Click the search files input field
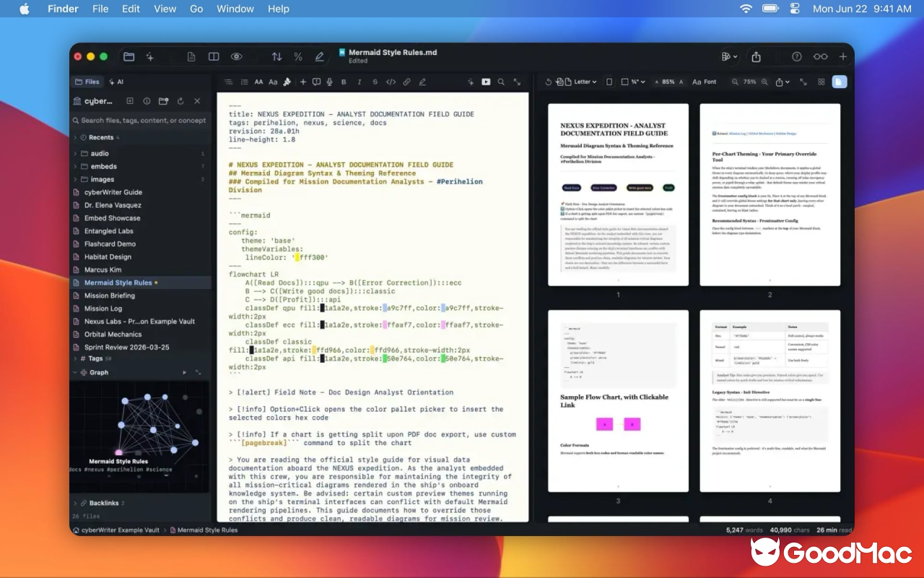The height and width of the screenshot is (578, 924). tap(140, 121)
